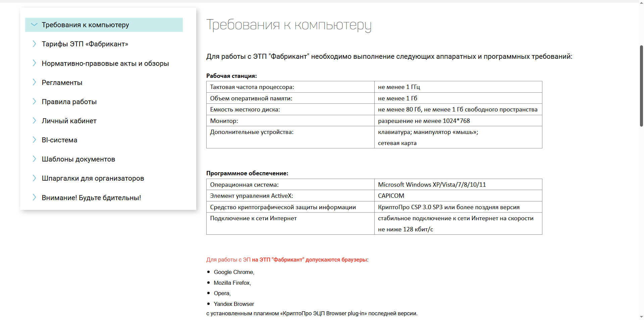This screenshot has width=644, height=320.
Task: Select the Регламенты menu entry
Action: click(62, 83)
